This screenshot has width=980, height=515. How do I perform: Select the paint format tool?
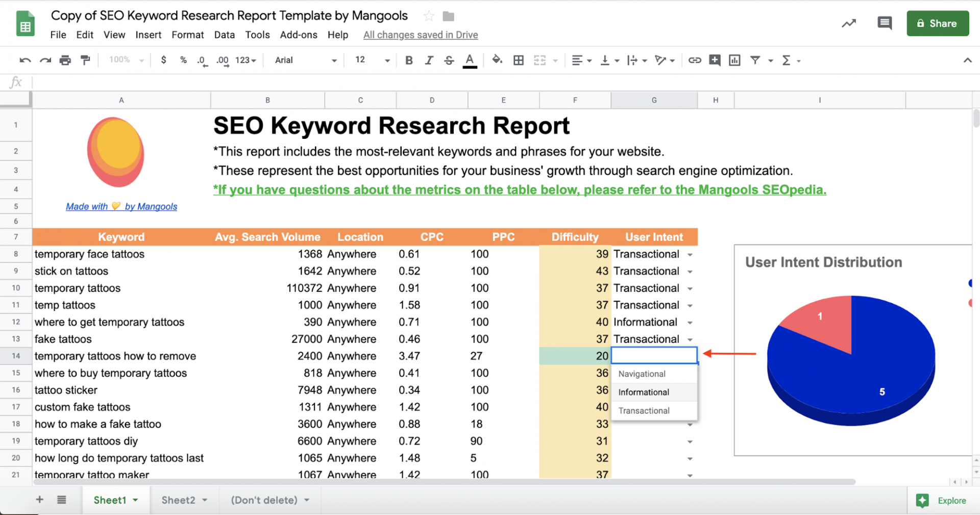coord(85,60)
